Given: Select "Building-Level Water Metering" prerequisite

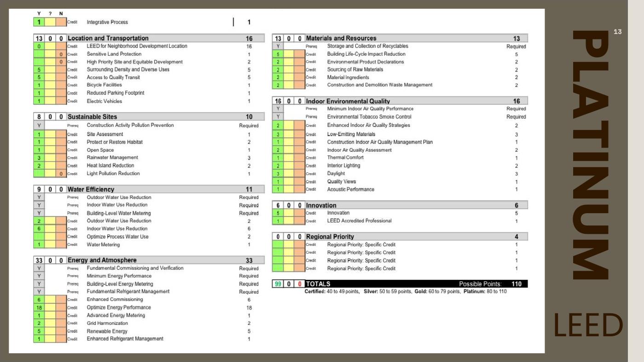Looking at the screenshot, I should 119,213.
